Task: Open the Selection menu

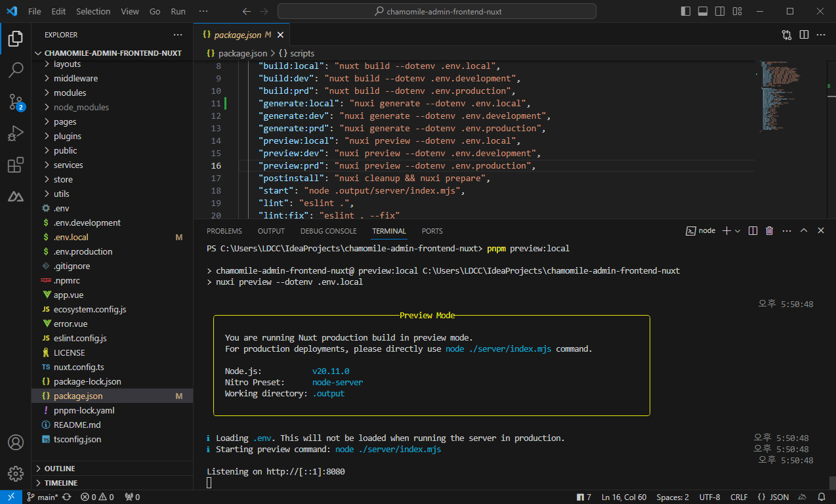Action: point(93,11)
